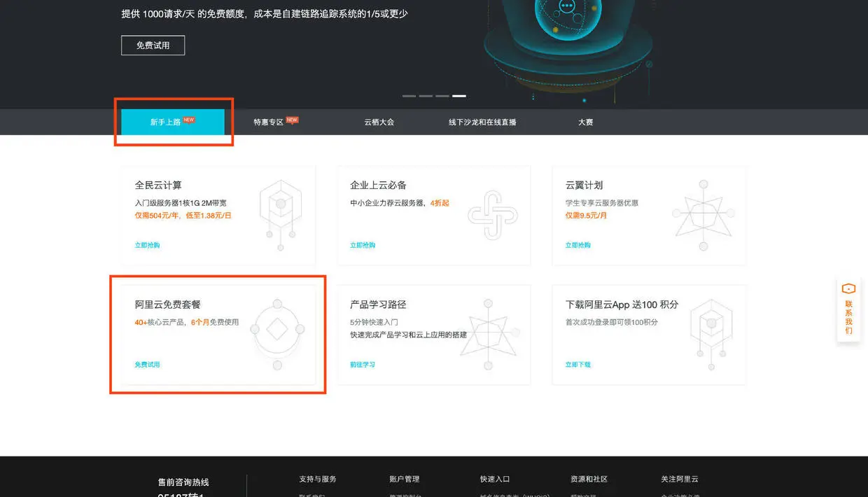Click the 支持与服务 footer heading
The width and height of the screenshot is (868, 497).
(318, 479)
